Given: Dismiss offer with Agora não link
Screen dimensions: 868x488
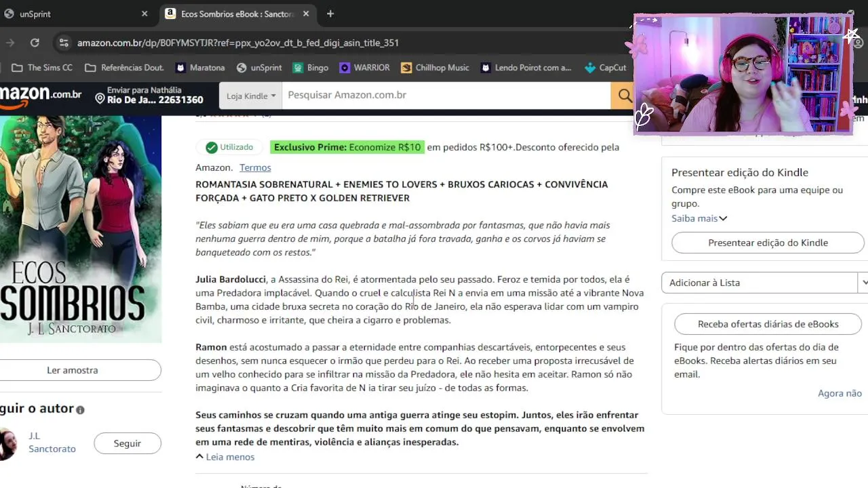Looking at the screenshot, I should click(840, 393).
